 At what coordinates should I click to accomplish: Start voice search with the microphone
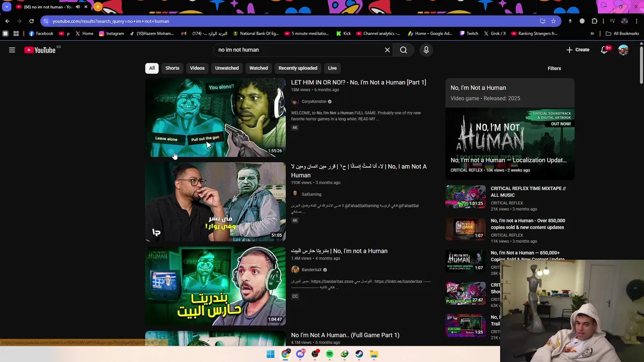coord(426,50)
